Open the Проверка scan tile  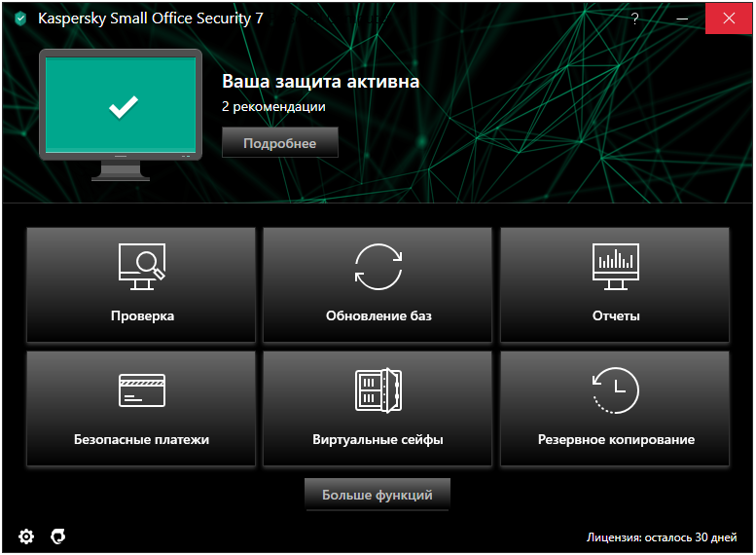tap(141, 284)
